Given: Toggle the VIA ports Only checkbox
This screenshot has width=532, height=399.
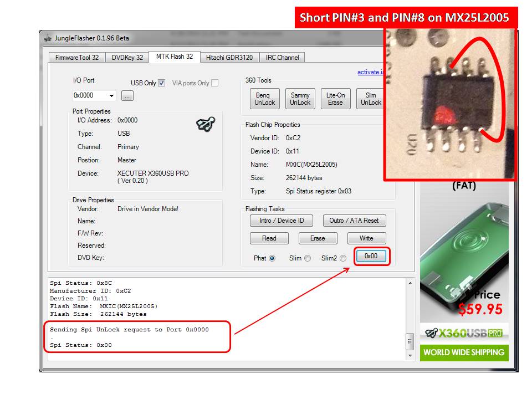Looking at the screenshot, I should pyautogui.click(x=214, y=83).
